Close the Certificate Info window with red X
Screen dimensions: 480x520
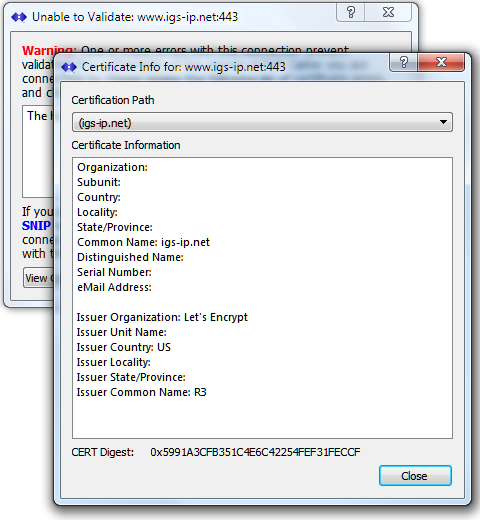pyautogui.click(x=441, y=62)
